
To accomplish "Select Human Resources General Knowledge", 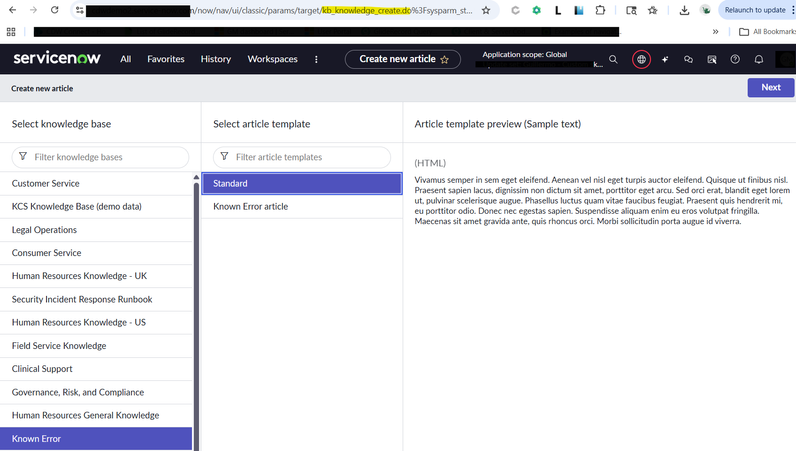I will coord(96,415).
